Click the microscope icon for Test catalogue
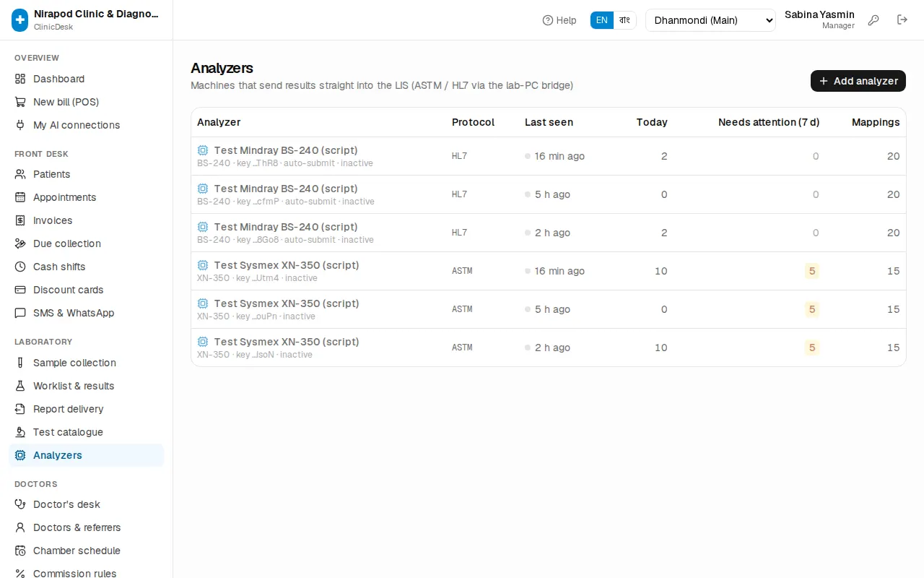Viewport: 924px width, 578px height. click(20, 432)
